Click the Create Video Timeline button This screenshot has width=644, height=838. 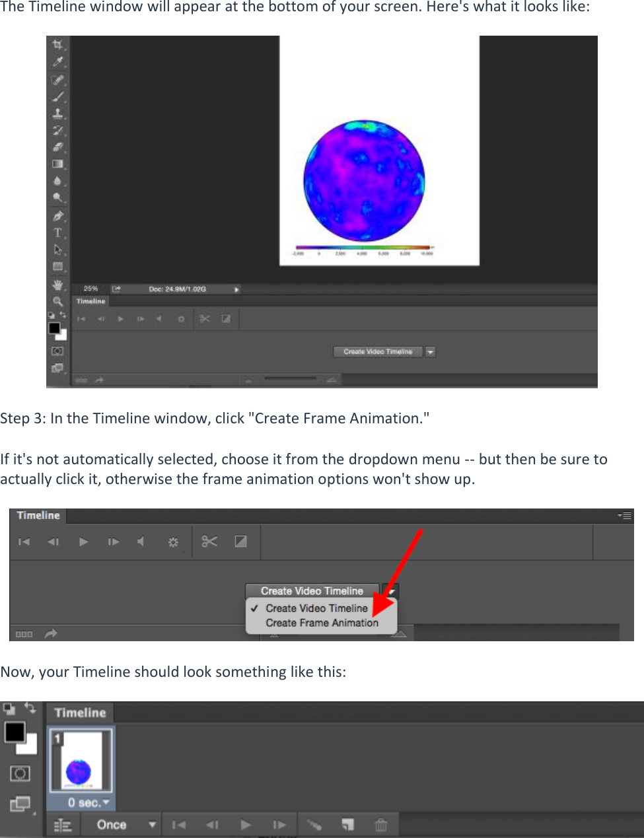311,590
